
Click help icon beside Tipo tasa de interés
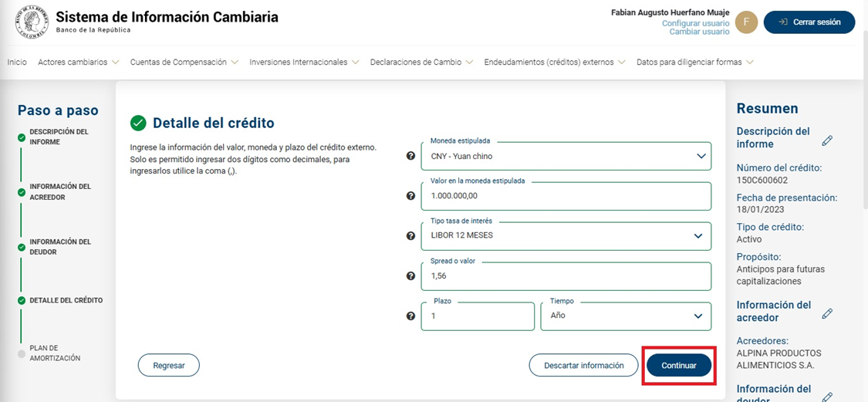coord(410,236)
